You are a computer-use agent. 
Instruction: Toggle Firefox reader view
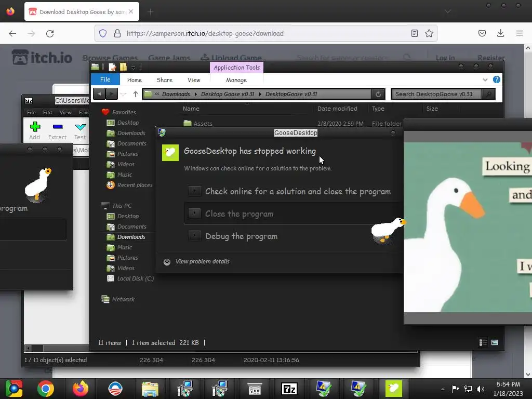[x=414, y=33]
